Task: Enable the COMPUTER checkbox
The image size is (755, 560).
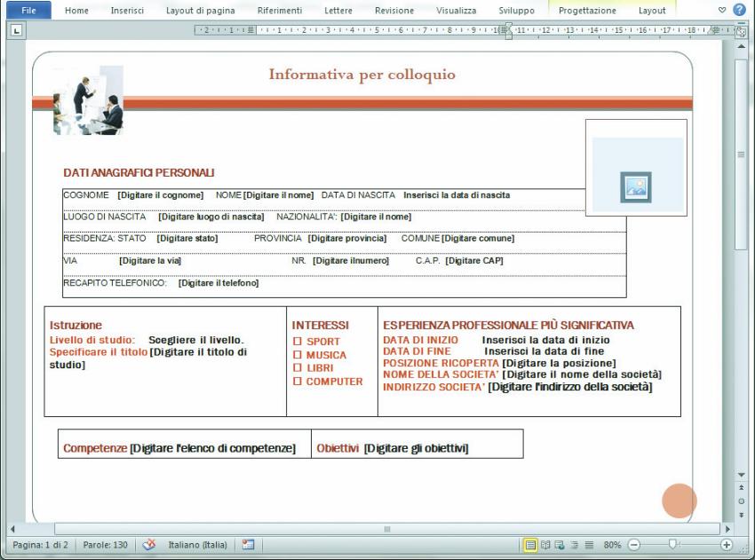Action: (298, 382)
